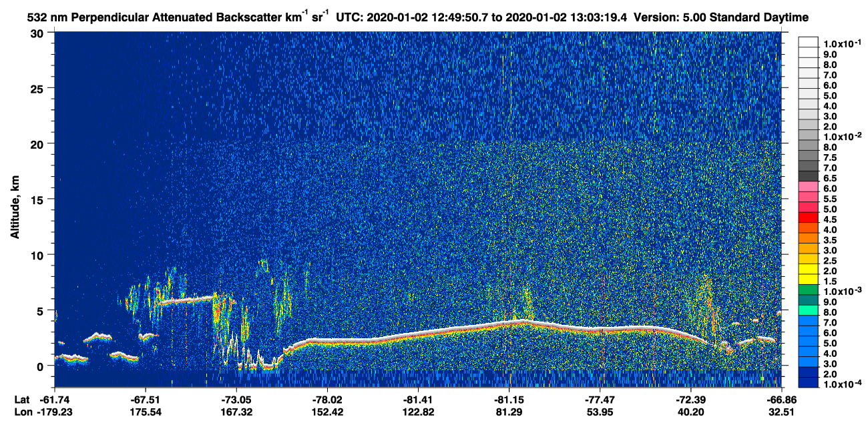This screenshot has width=868, height=445.
Task: Click the latitude value -61.74
Action: pos(55,399)
